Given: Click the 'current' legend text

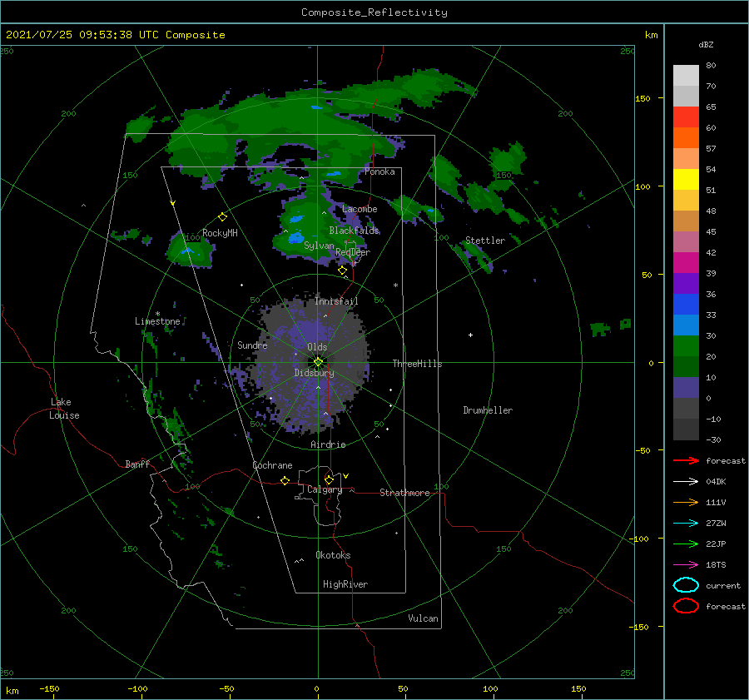Looking at the screenshot, I should point(723,585).
